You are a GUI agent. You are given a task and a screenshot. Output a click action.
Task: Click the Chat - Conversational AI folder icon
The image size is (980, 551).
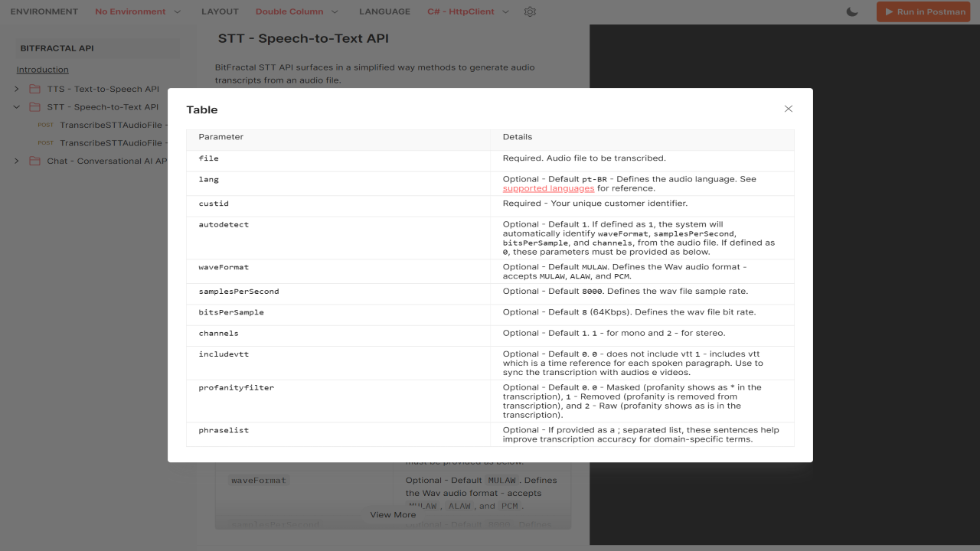[34, 161]
